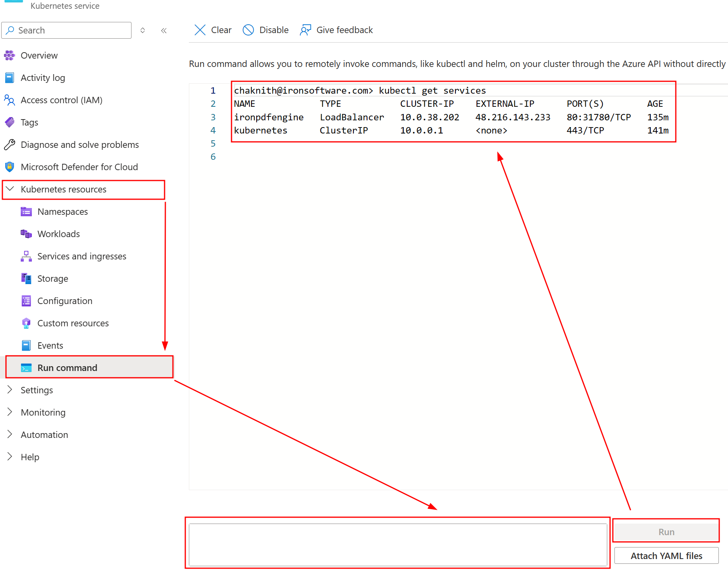Click the Workloads icon
Image resolution: width=728 pixels, height=571 pixels.
(x=26, y=234)
